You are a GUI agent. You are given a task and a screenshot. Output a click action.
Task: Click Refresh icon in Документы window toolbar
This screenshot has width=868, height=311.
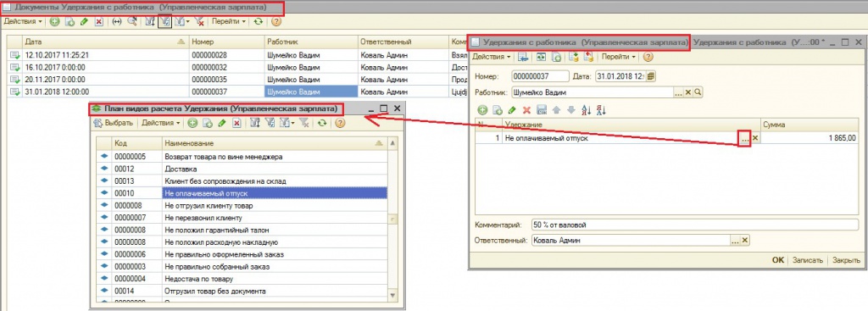pyautogui.click(x=259, y=21)
